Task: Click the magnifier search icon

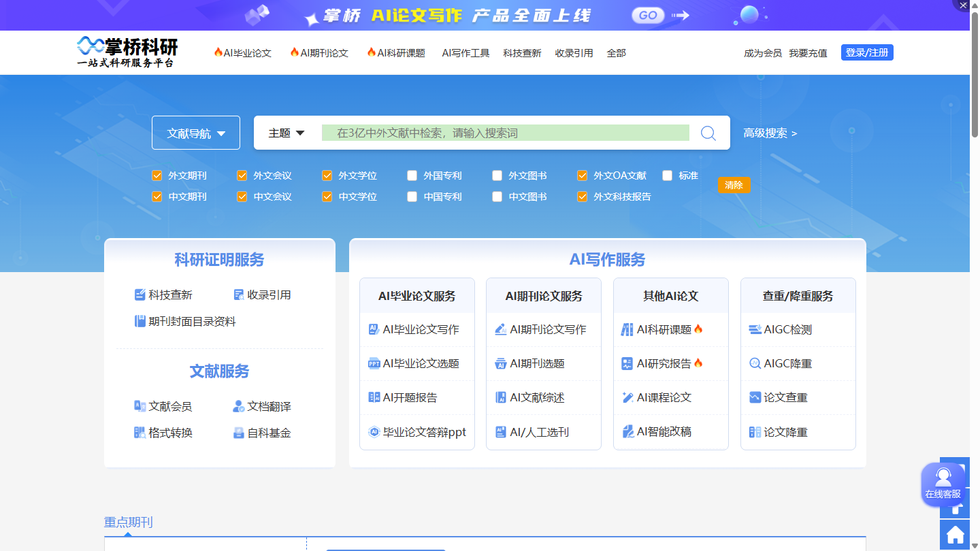Action: pyautogui.click(x=708, y=133)
